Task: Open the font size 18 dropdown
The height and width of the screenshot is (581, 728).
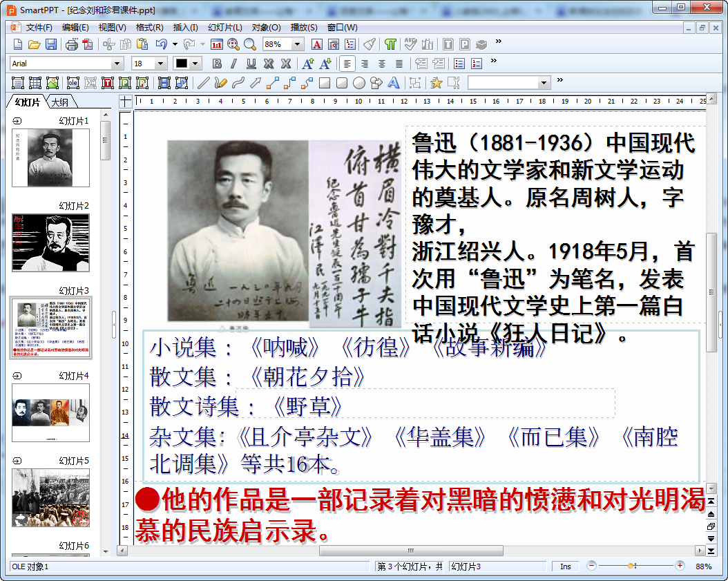Action: [x=161, y=64]
